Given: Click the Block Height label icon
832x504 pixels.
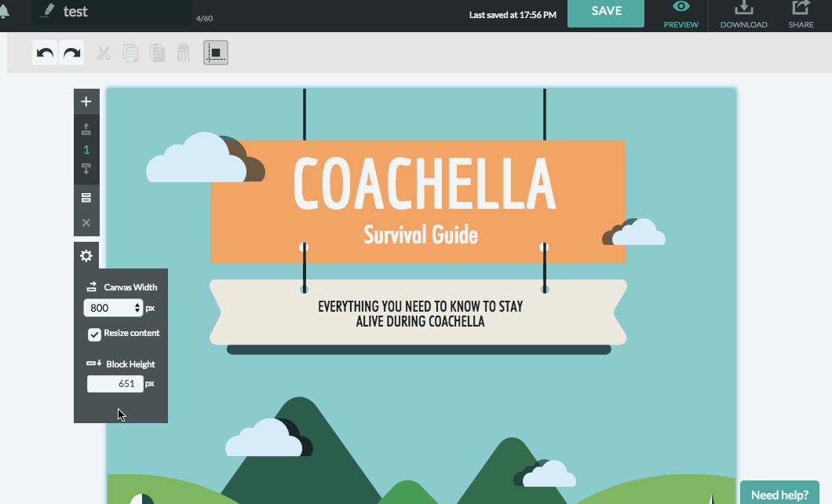Looking at the screenshot, I should [94, 363].
